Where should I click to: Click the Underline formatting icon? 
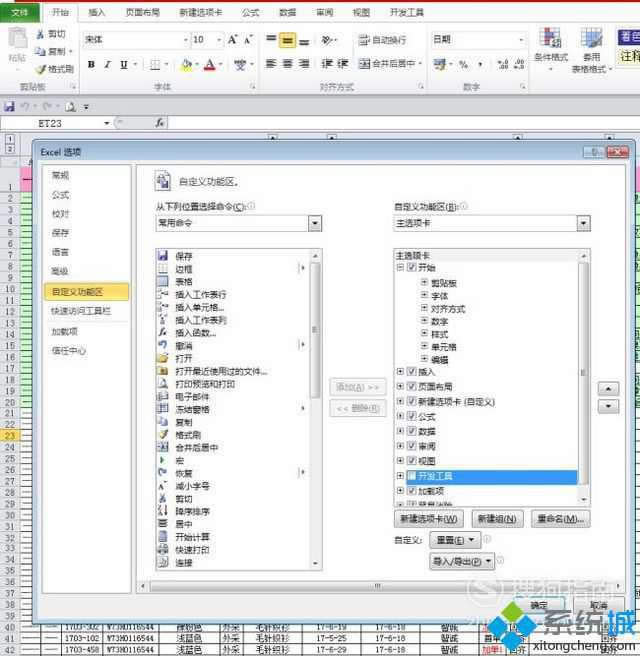124,64
